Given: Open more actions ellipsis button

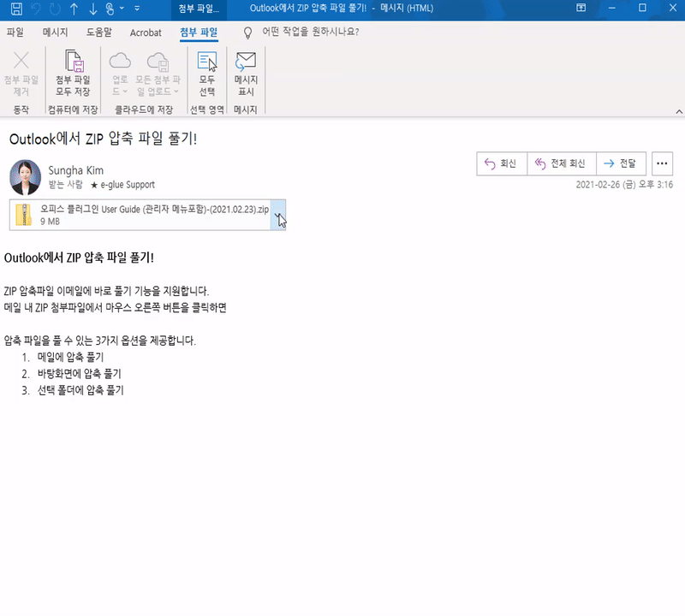Looking at the screenshot, I should coord(662,163).
